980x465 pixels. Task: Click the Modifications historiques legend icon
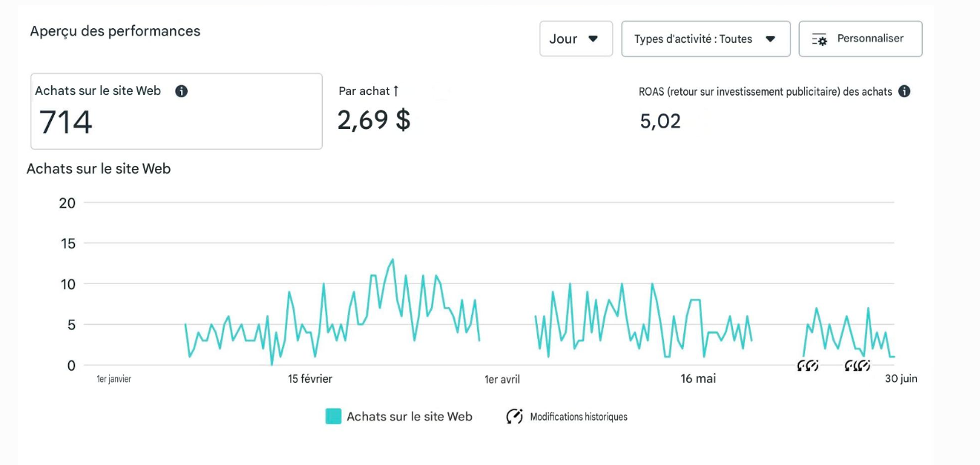[514, 416]
